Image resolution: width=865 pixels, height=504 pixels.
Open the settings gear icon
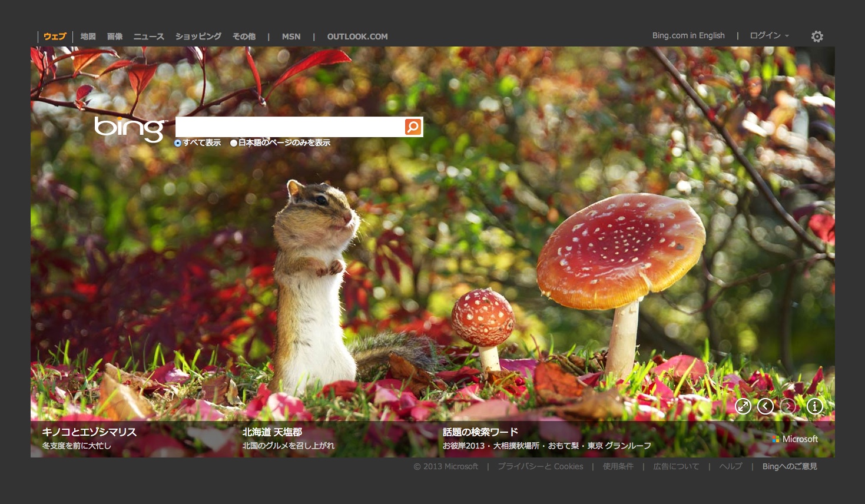tap(817, 37)
